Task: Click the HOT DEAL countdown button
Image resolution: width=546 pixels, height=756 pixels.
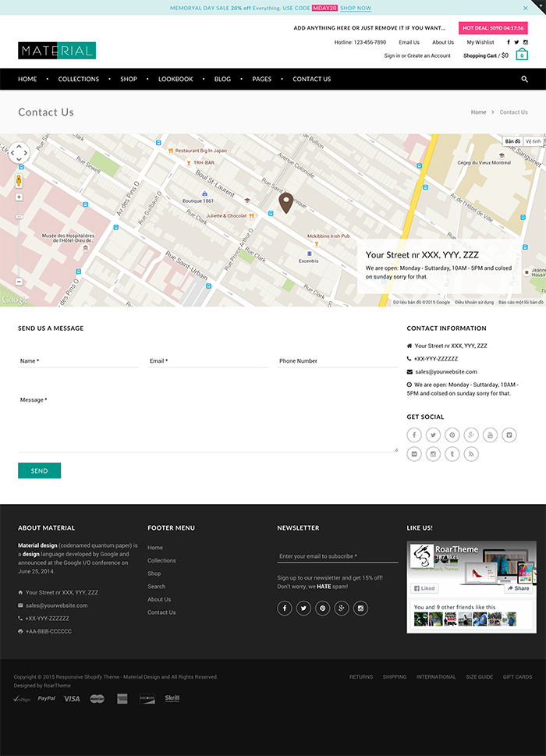Action: click(493, 28)
